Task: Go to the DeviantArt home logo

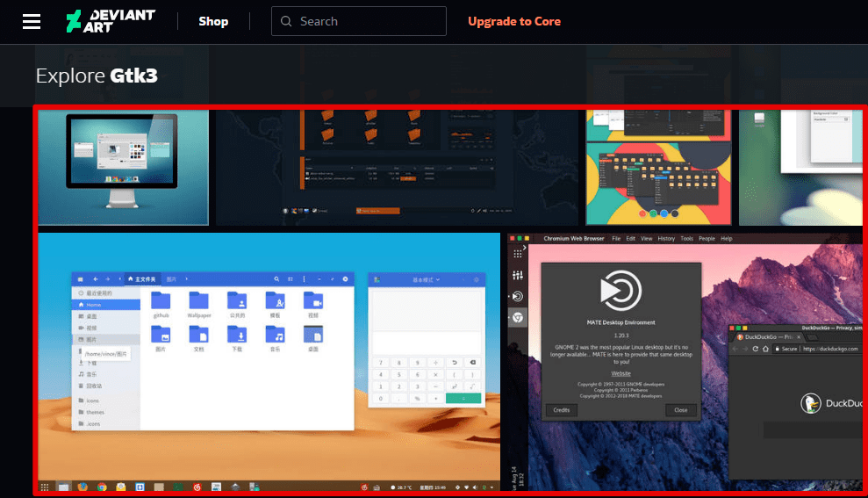Action: pyautogui.click(x=111, y=22)
